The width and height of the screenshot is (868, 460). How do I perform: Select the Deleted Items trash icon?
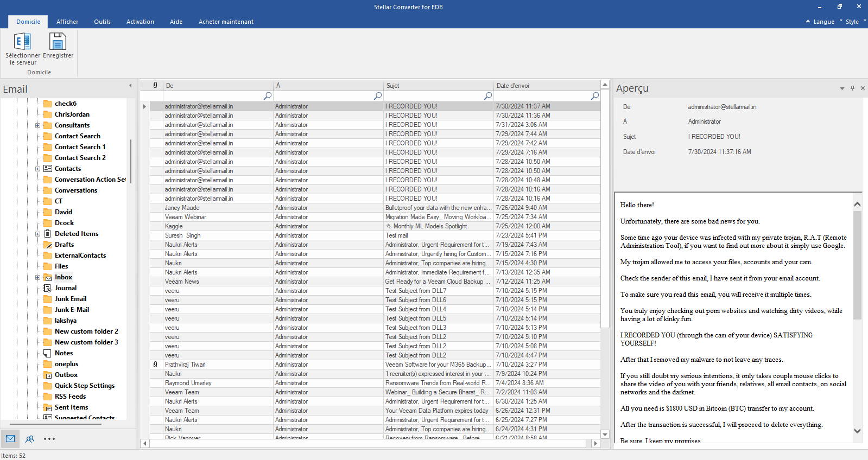coord(48,234)
